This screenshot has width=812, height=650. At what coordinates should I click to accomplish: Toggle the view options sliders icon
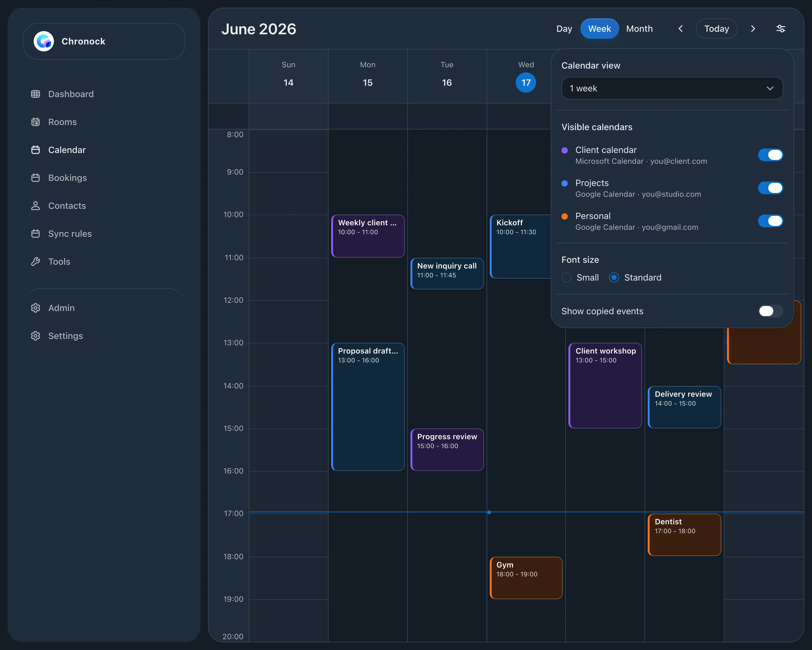point(781,29)
